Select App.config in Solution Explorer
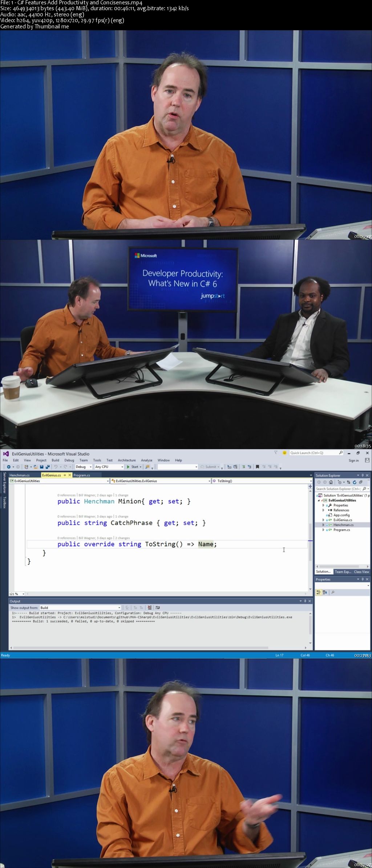This screenshot has width=372, height=868. coord(341,515)
